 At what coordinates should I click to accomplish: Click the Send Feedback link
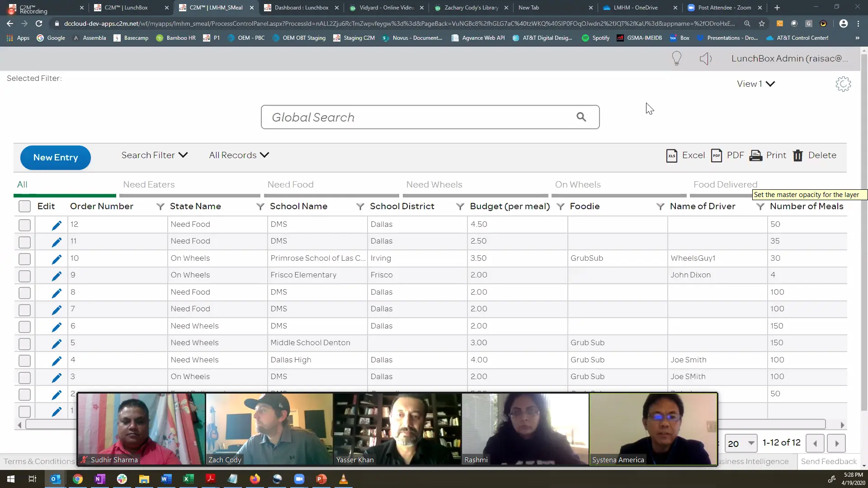(828, 461)
